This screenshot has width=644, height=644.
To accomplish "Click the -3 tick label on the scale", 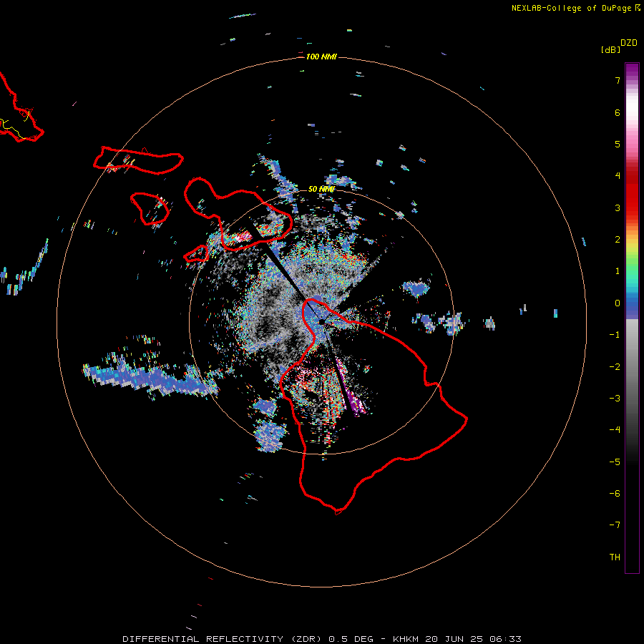I will click(615, 399).
